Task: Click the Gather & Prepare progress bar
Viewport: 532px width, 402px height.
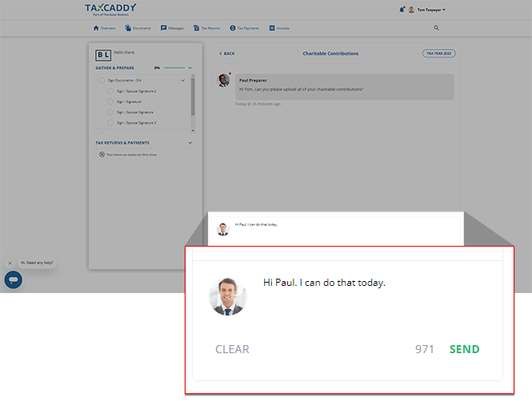Action: click(174, 68)
